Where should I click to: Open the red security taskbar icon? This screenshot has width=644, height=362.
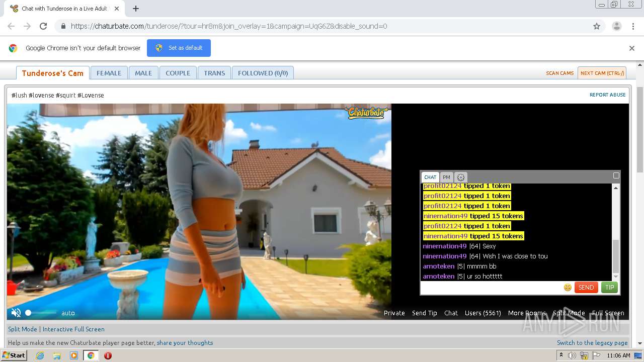click(x=108, y=355)
